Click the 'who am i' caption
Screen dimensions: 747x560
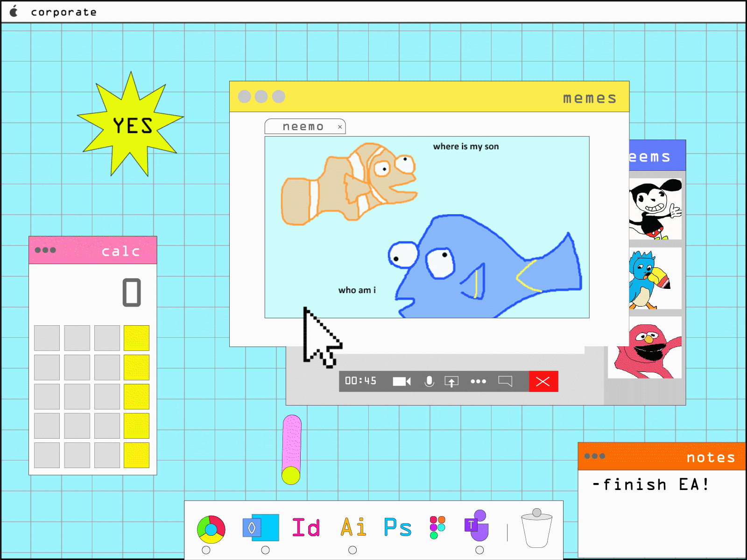(357, 290)
